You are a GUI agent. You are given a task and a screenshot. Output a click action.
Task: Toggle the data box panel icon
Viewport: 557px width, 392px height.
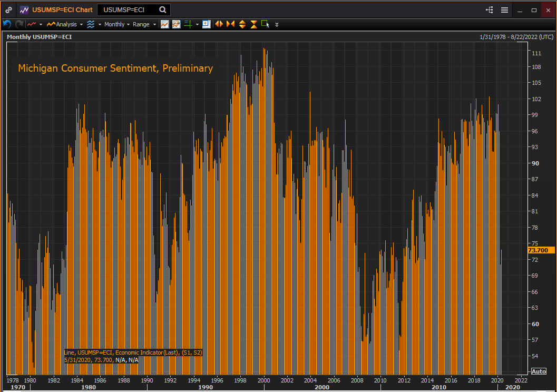click(x=206, y=24)
